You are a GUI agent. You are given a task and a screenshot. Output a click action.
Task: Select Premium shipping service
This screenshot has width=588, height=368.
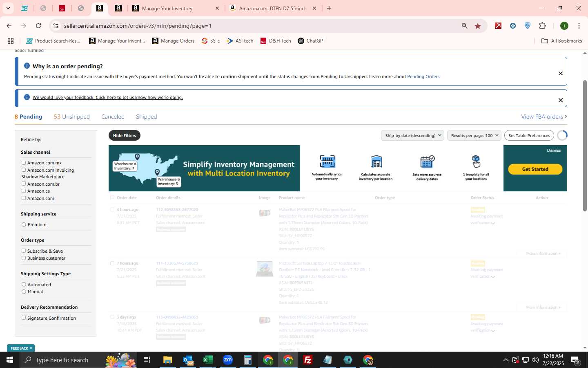[24, 224]
